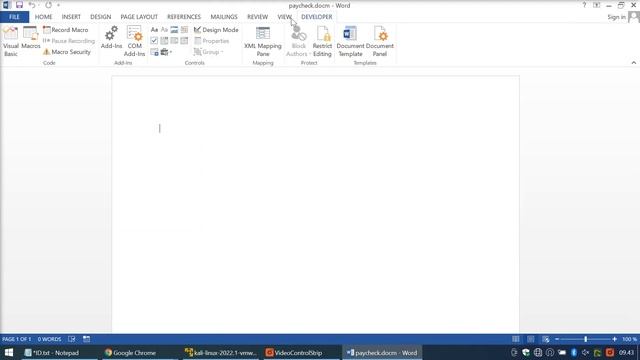640x360 pixels.
Task: Expand the Undo history dropdown arrow
Action: click(x=39, y=5)
